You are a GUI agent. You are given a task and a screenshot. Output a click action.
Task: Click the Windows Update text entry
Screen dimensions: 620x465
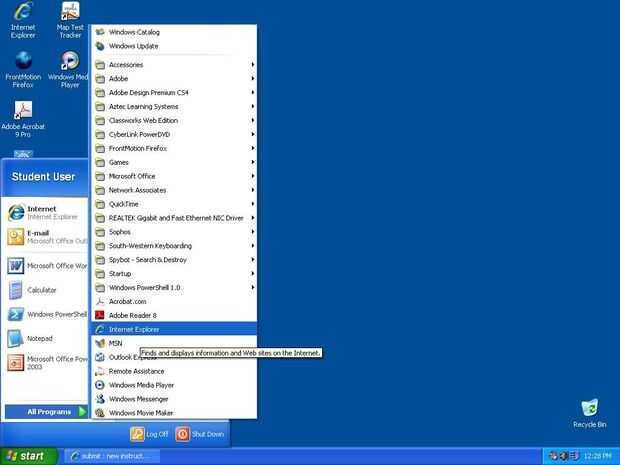pyautogui.click(x=134, y=46)
